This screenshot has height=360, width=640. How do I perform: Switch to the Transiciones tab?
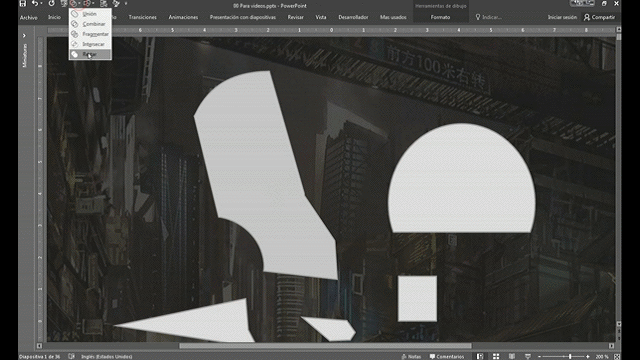click(x=142, y=17)
